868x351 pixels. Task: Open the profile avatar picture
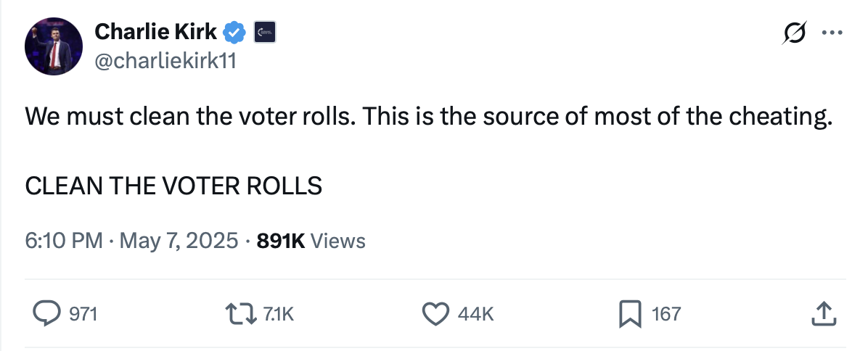pyautogui.click(x=51, y=47)
